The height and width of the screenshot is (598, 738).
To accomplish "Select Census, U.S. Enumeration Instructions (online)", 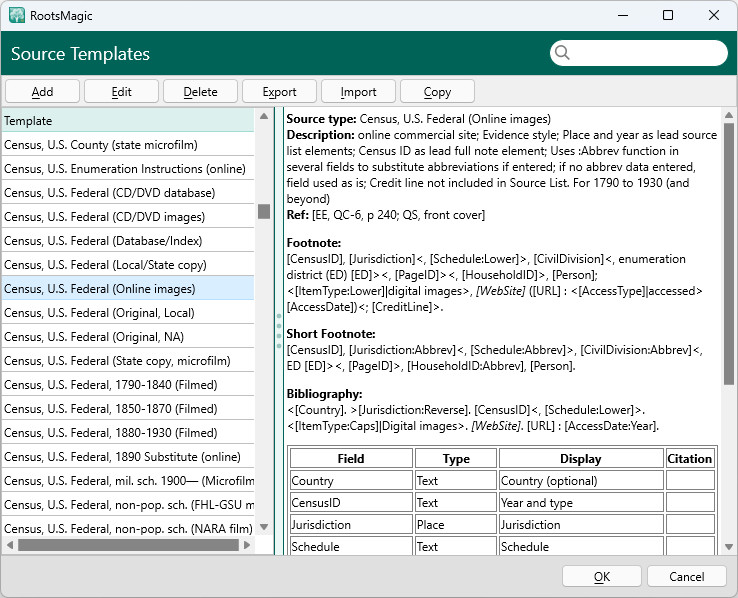I will pos(128,168).
